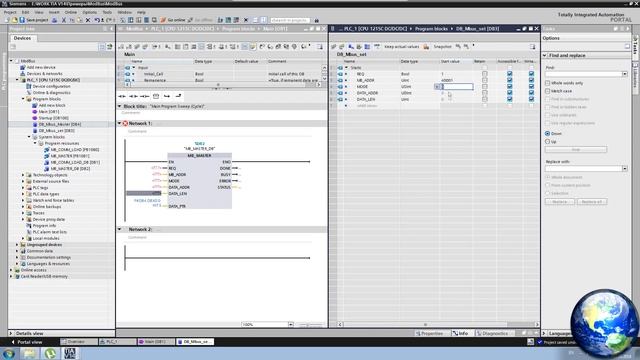Insert a normally closed contact
This screenshot has width=640, height=360.
[x=133, y=96]
